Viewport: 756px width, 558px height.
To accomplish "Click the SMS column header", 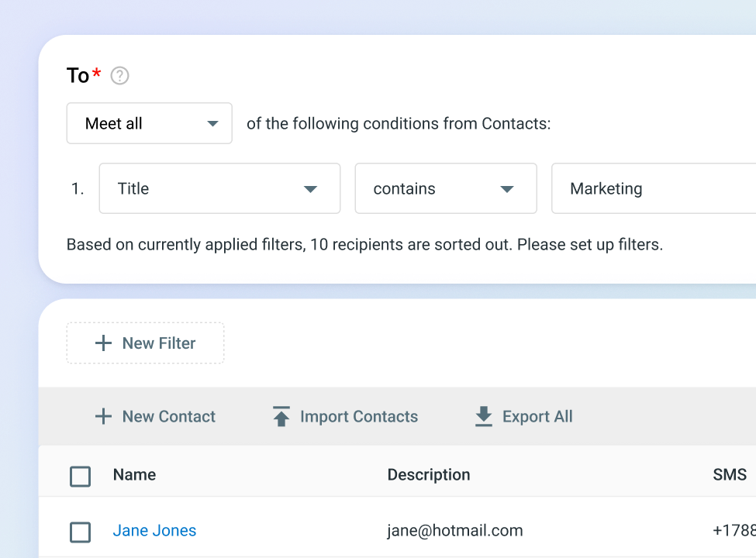I will coord(729,475).
